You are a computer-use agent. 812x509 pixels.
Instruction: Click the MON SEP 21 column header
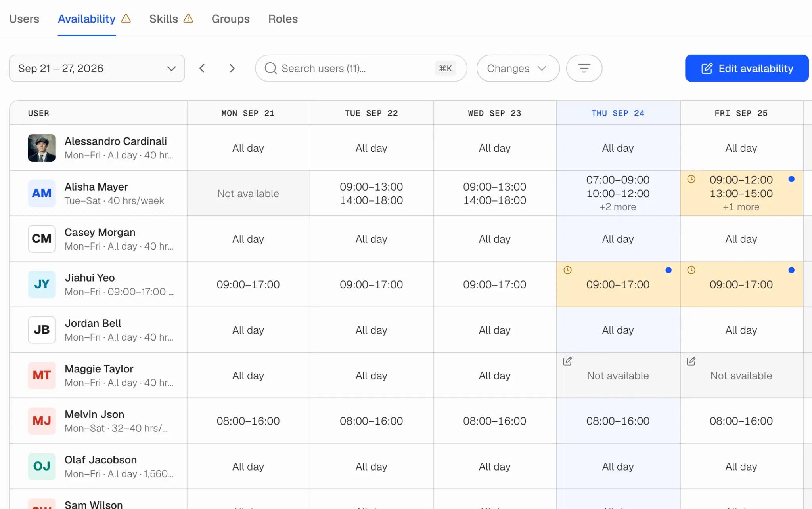tap(248, 113)
